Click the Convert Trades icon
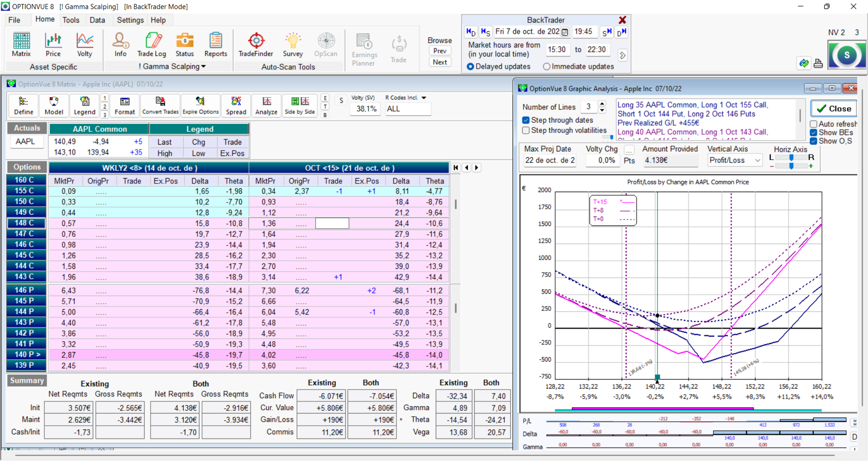Image resolution: width=868 pixels, height=461 pixels. (x=160, y=106)
